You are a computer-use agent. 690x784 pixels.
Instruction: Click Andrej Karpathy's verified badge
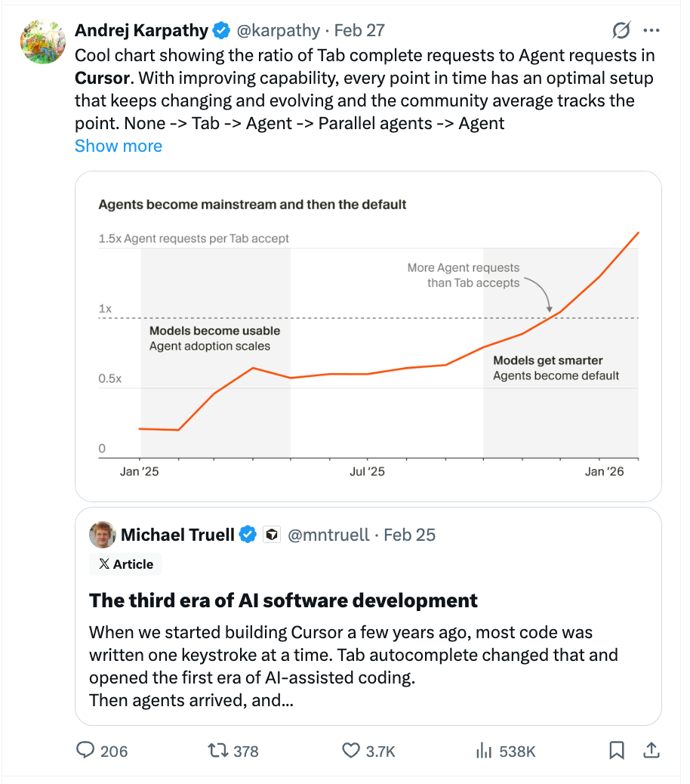click(x=221, y=30)
